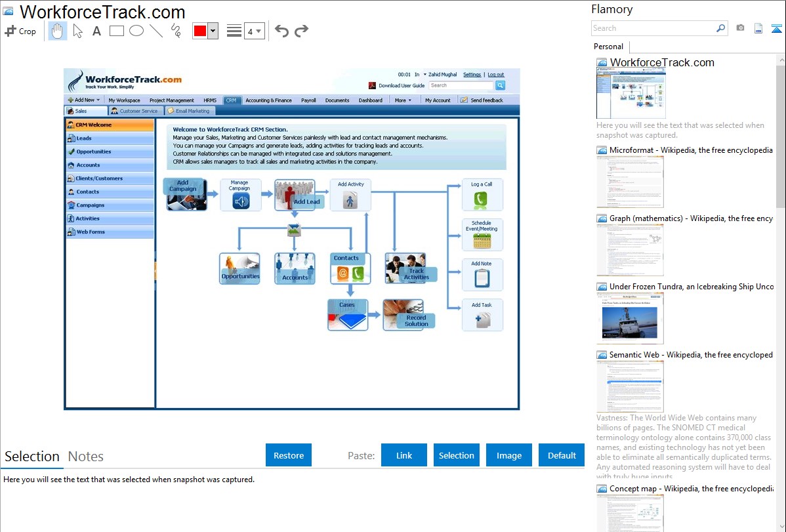Click the snapshot list vertical scrollbar
786x532 pixels.
[x=781, y=135]
